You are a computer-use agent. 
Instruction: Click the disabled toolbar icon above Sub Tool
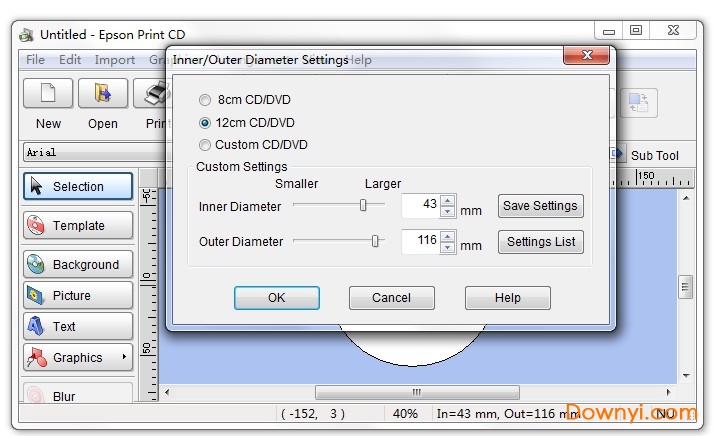pyautogui.click(x=639, y=103)
